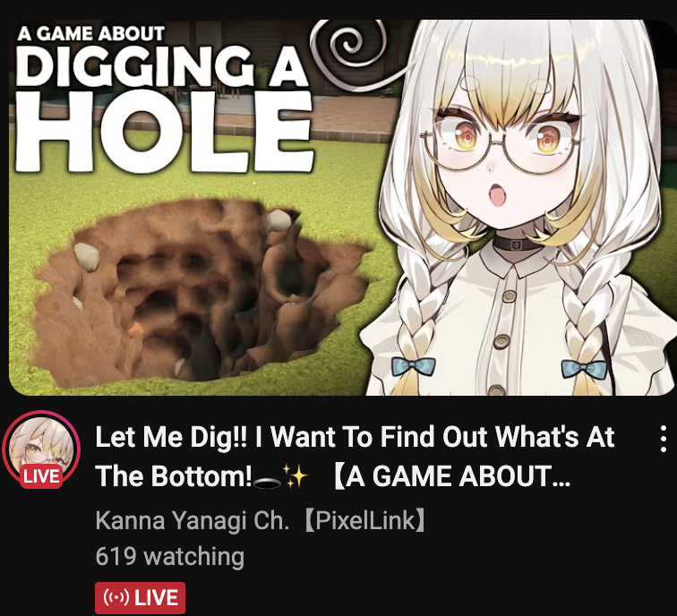This screenshot has width=677, height=616.
Task: Open Kanna Yanagi Ch. channel name link
Action: (x=193, y=520)
